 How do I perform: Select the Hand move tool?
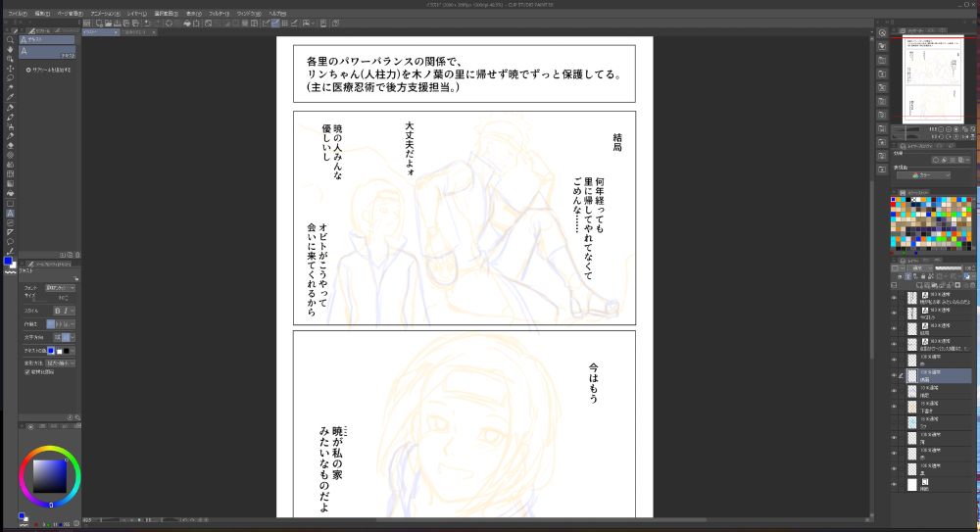point(10,49)
